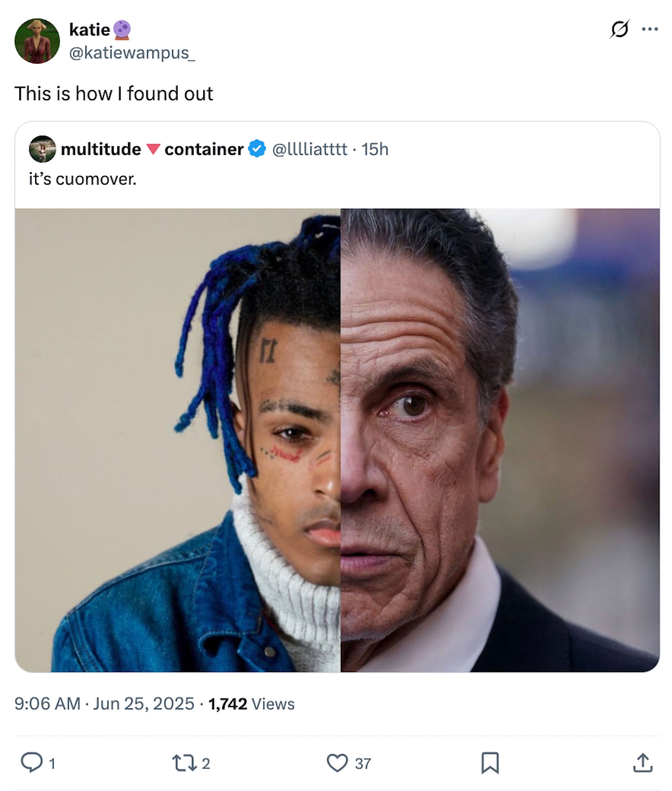Open the "multitude container" profile name
The image size is (672, 791).
tap(152, 149)
